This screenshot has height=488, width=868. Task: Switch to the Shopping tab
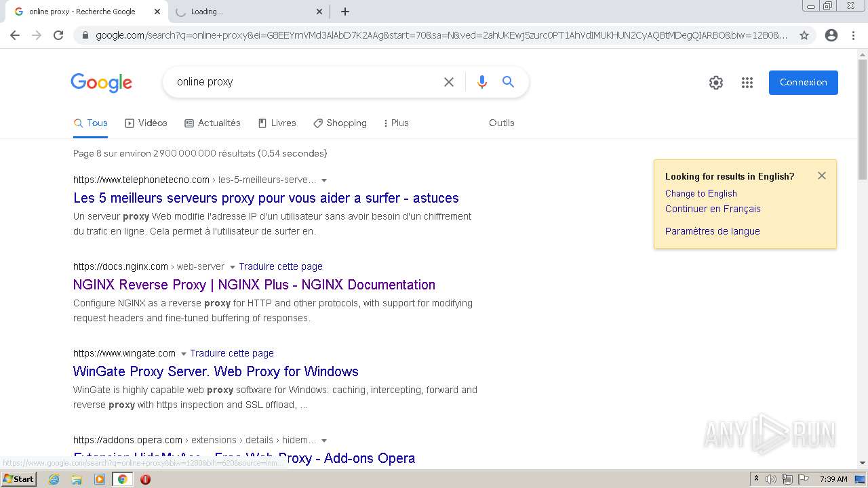[x=340, y=123]
